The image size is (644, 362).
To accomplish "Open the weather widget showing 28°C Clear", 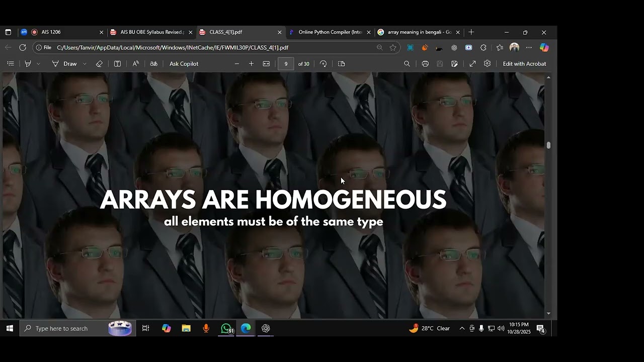I will point(429,328).
